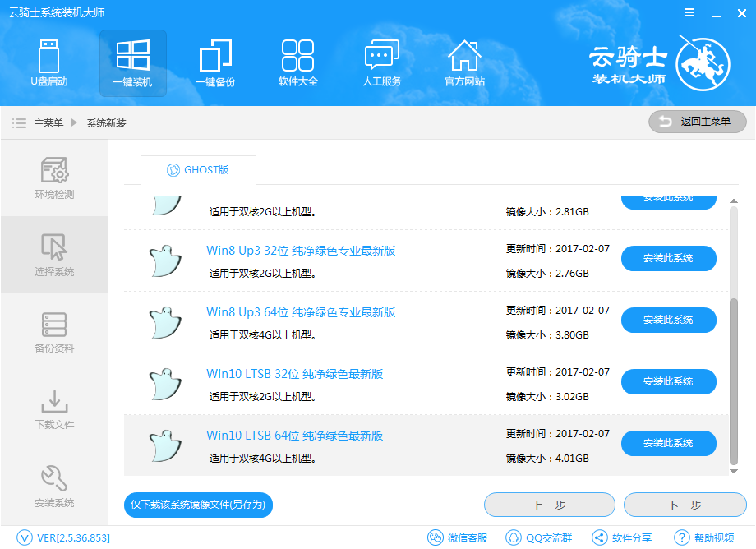This screenshot has height=549, width=756.
Task: Click ghost icon of Win8 Up3 32位
Action: click(165, 261)
